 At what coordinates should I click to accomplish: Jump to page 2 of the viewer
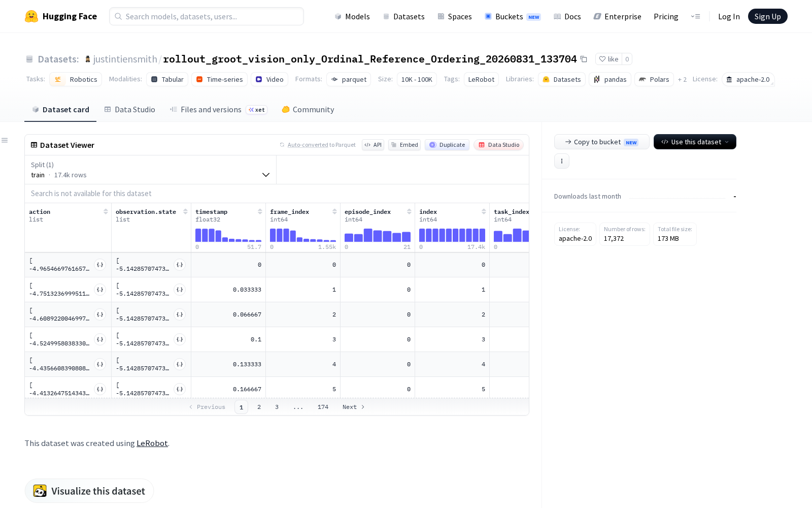(259, 407)
